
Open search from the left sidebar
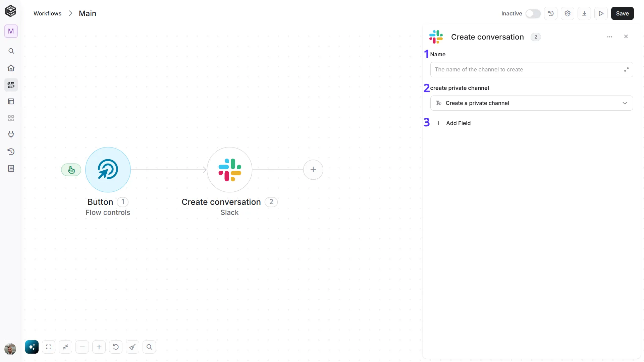(x=11, y=51)
